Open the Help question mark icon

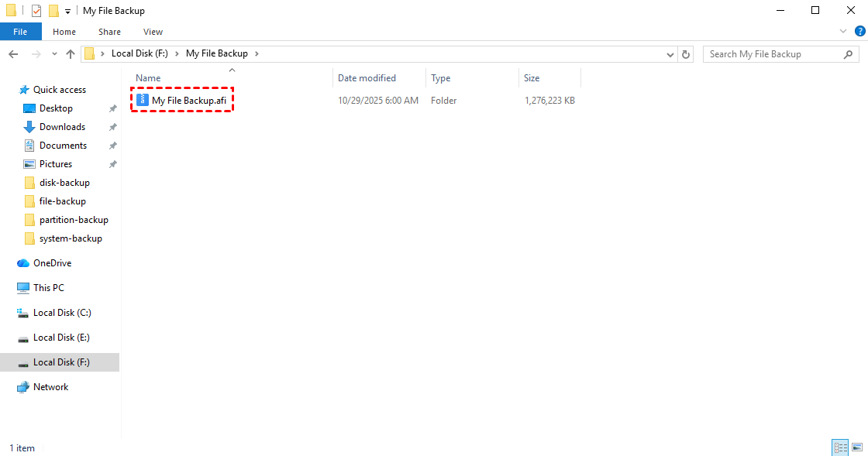(x=857, y=32)
